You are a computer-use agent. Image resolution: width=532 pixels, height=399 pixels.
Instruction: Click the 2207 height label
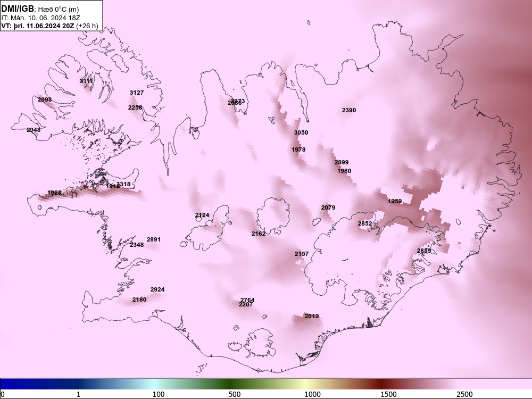click(x=246, y=305)
